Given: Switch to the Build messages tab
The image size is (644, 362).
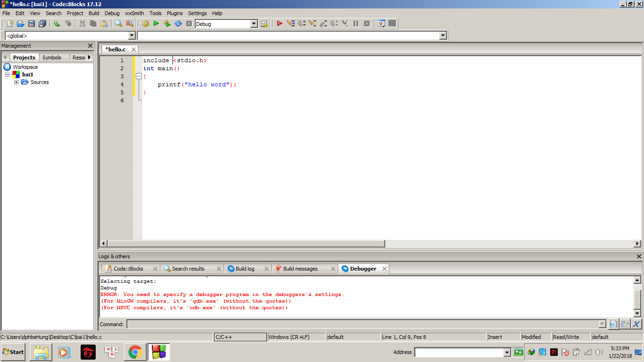Looking at the screenshot, I should point(300,269).
